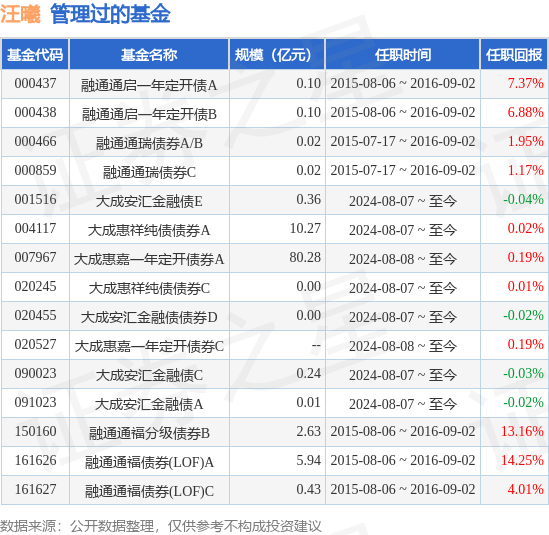The image size is (549, 535).
Task: Select fund name 大成安汇金融债A
Action: [x=149, y=405]
